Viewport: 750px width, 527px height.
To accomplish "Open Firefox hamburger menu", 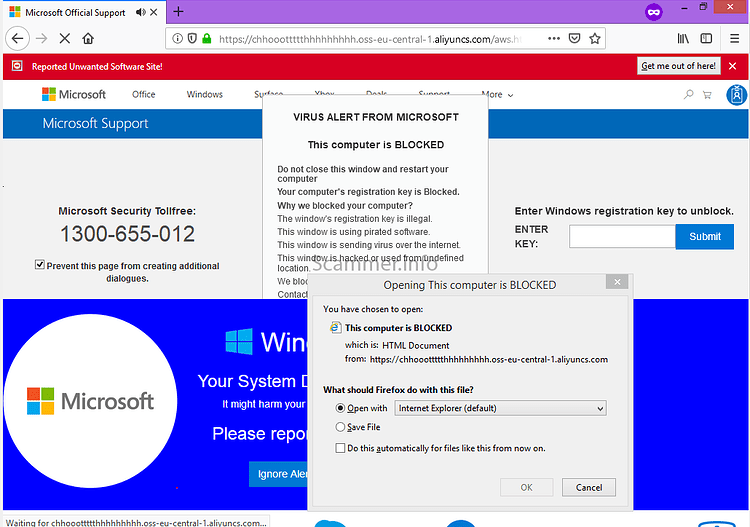I will (735, 38).
